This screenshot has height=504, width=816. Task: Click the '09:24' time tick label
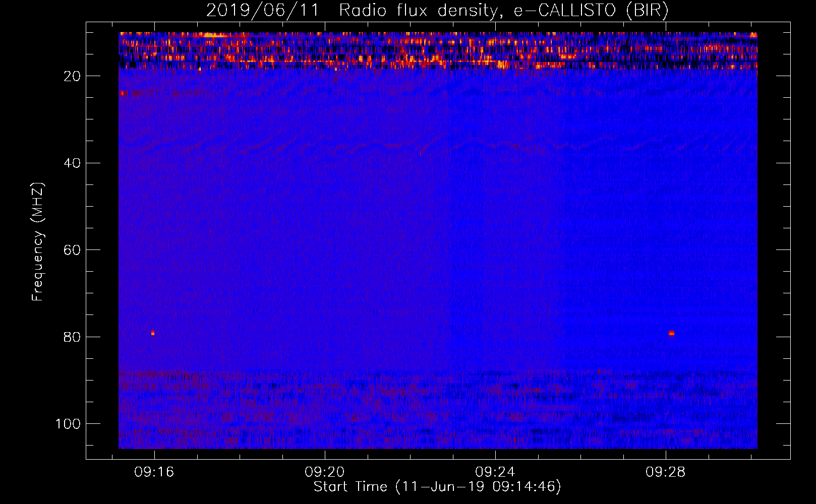click(x=495, y=472)
